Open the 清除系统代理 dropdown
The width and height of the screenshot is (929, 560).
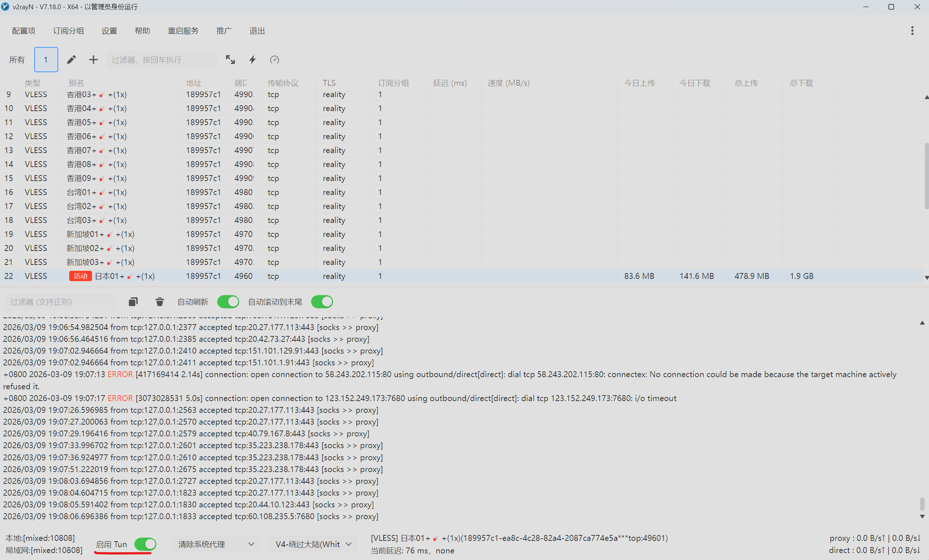[216, 544]
